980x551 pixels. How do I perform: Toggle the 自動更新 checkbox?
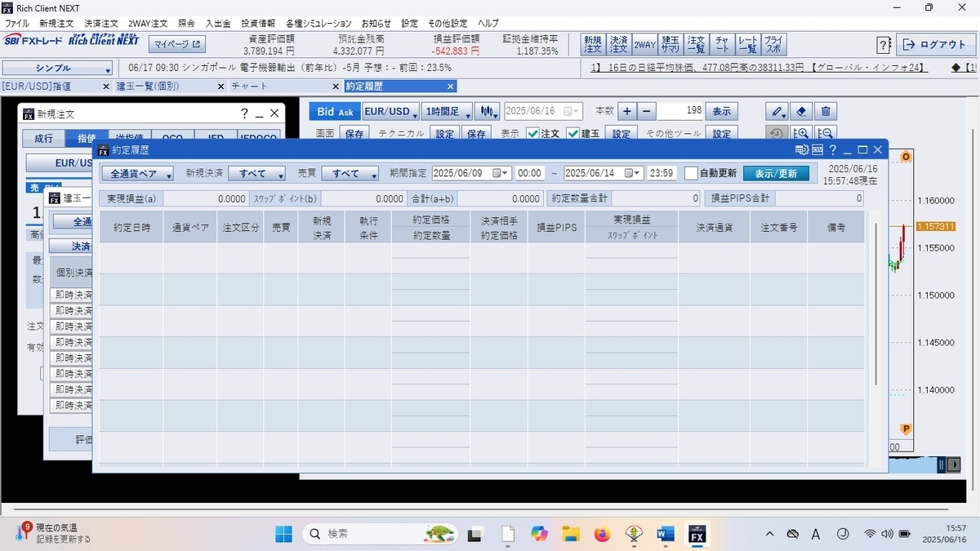[x=691, y=173]
